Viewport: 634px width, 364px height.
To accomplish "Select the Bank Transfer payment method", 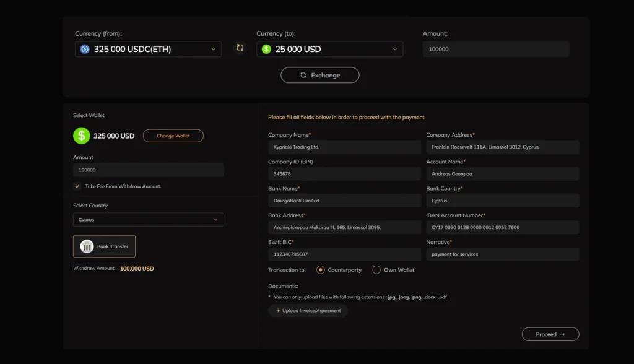I will [104, 246].
